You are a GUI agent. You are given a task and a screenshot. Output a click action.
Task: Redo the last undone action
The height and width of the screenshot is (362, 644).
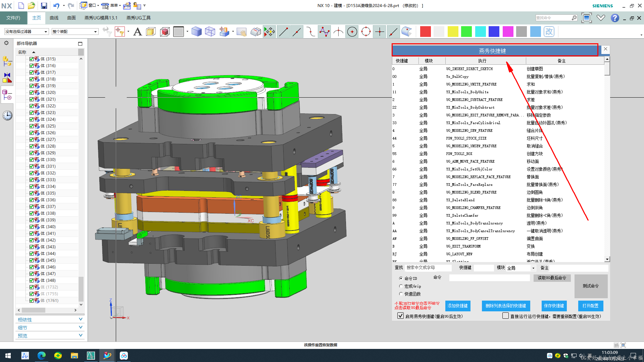tap(71, 5)
